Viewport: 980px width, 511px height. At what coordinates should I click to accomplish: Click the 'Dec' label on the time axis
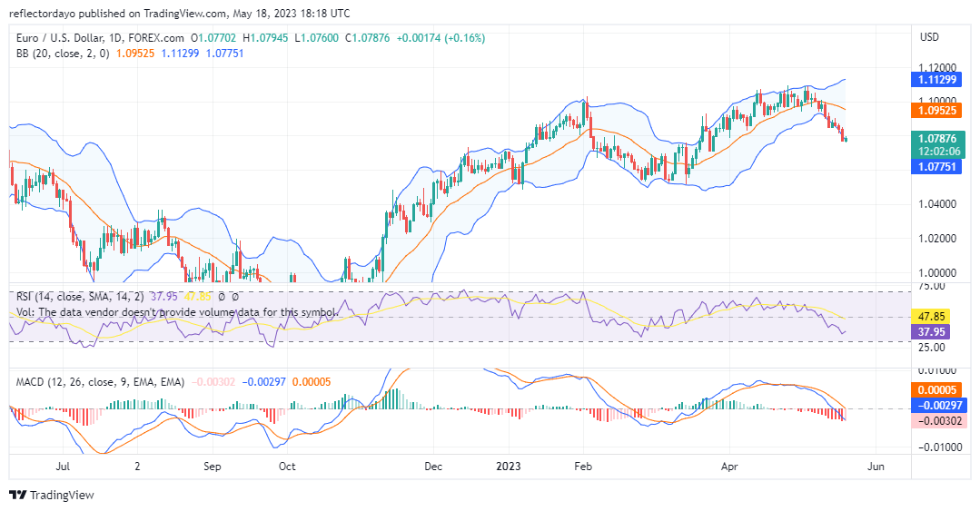pyautogui.click(x=433, y=467)
